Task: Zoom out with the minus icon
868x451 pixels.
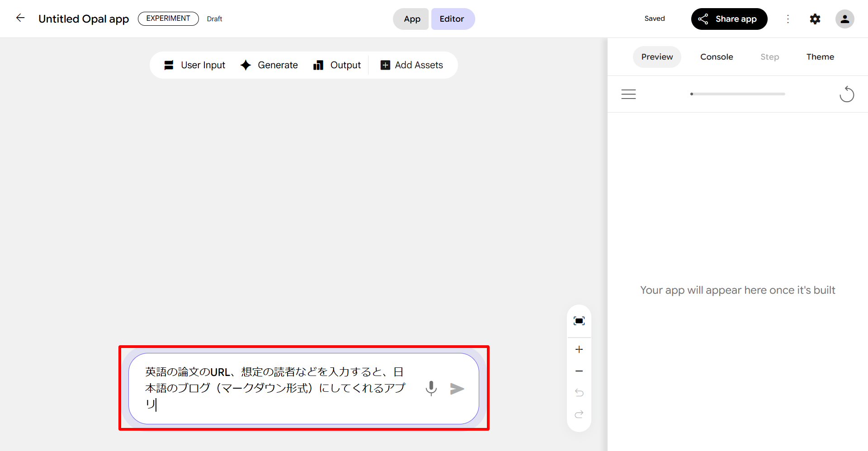Action: click(x=579, y=371)
